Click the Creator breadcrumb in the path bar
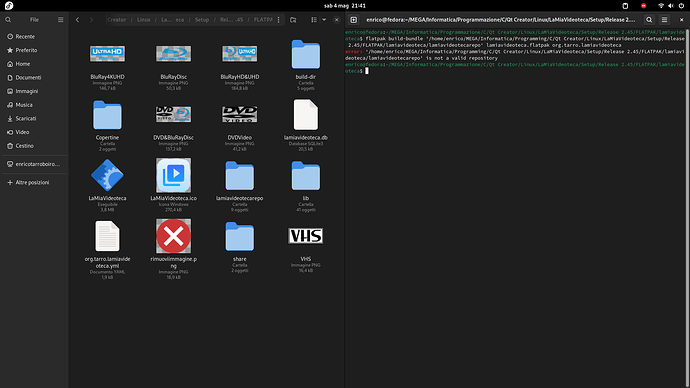 coord(117,20)
